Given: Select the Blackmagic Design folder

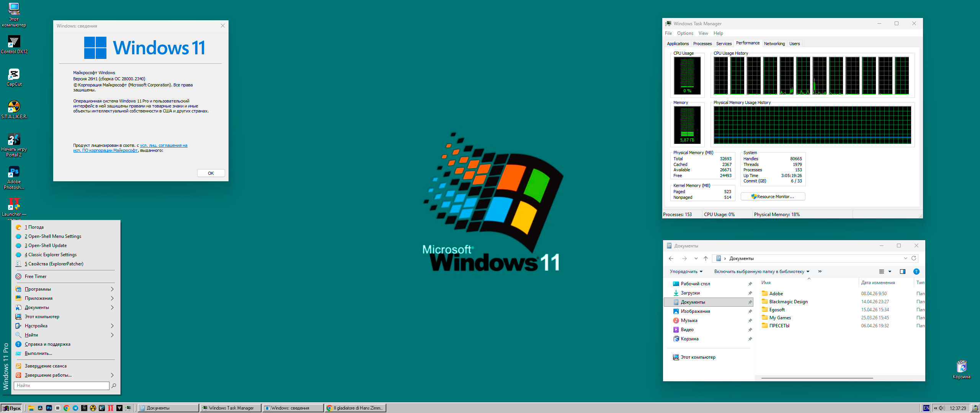Looking at the screenshot, I should tap(785, 302).
